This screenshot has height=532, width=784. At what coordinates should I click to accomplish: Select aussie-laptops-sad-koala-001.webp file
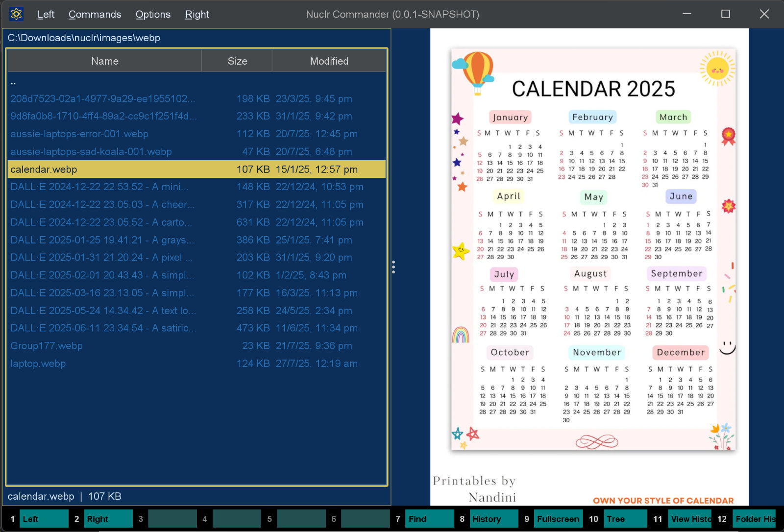click(x=196, y=151)
